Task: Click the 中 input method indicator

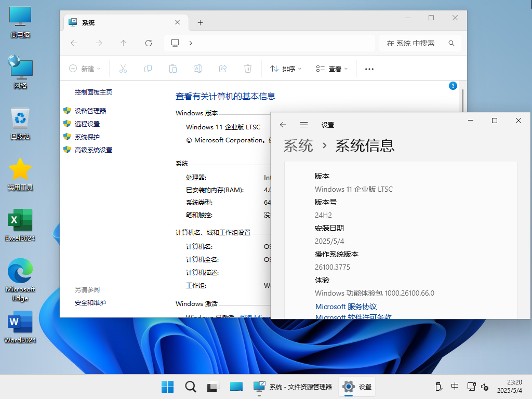Action: click(x=455, y=387)
